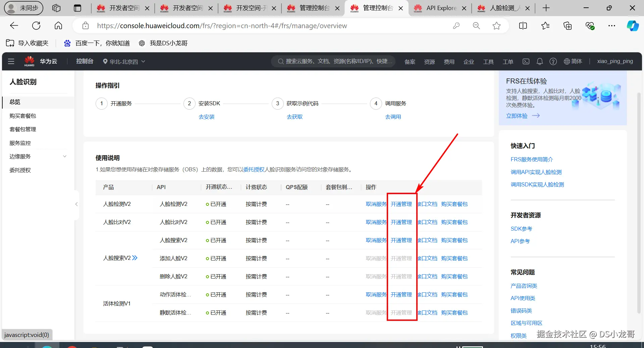
Task: Click the 控制台 console button
Action: [85, 61]
